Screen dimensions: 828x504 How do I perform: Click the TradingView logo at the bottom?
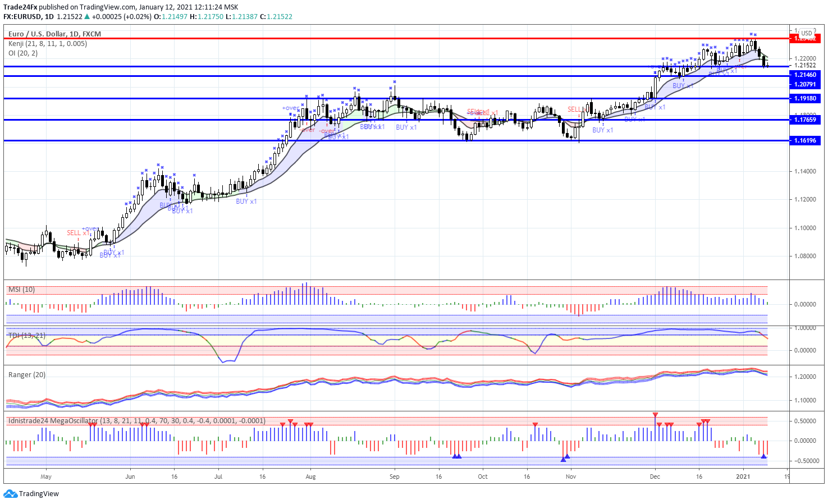click(31, 494)
